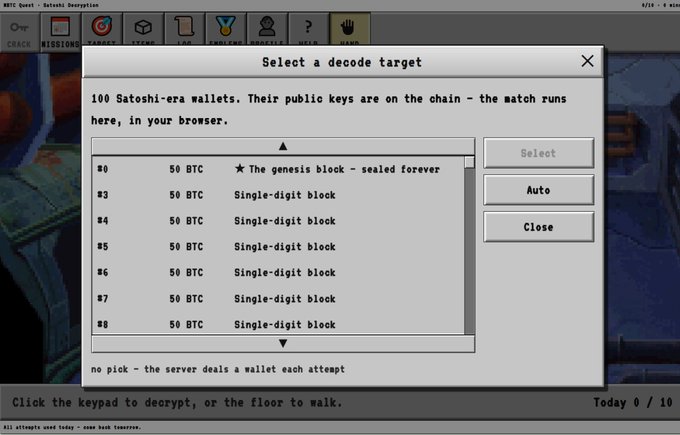Image resolution: width=680 pixels, height=435 pixels.
Task: Select wallet #6 Single-digit block row
Action: (x=278, y=273)
